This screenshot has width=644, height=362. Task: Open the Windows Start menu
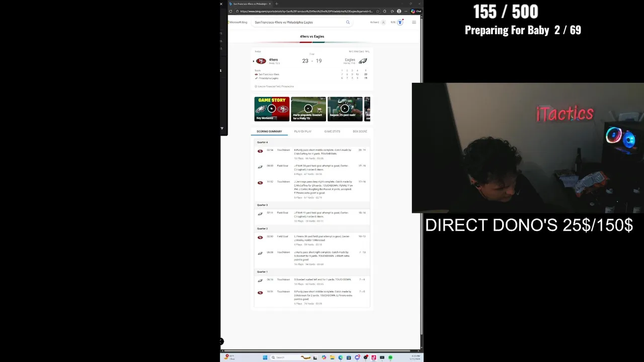point(265,357)
